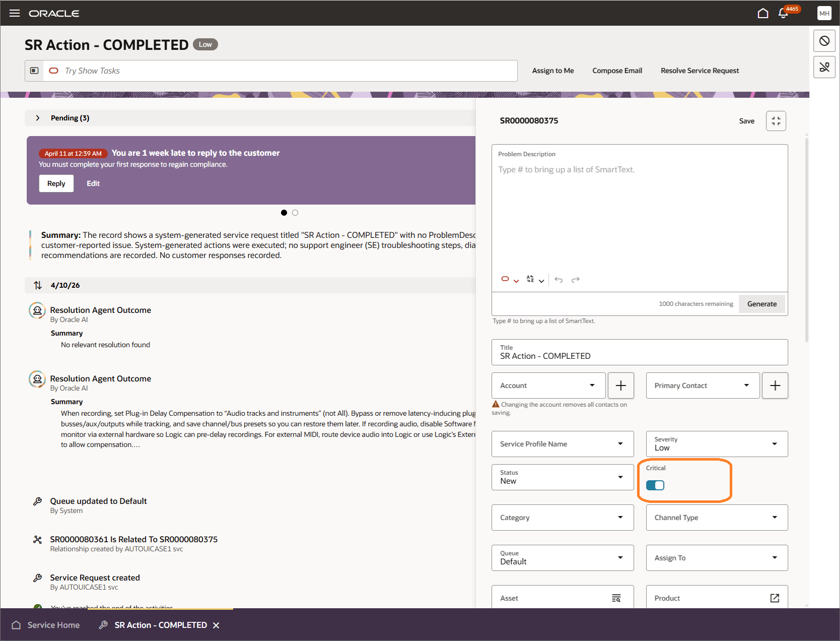Switch to the Service Home tab
Image resolution: width=840 pixels, height=641 pixels.
(45, 625)
